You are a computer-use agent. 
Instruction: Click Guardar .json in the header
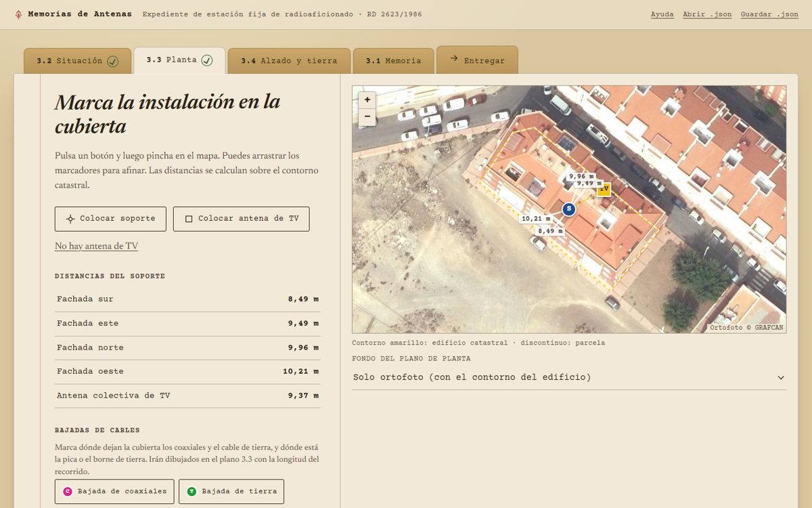pos(769,14)
